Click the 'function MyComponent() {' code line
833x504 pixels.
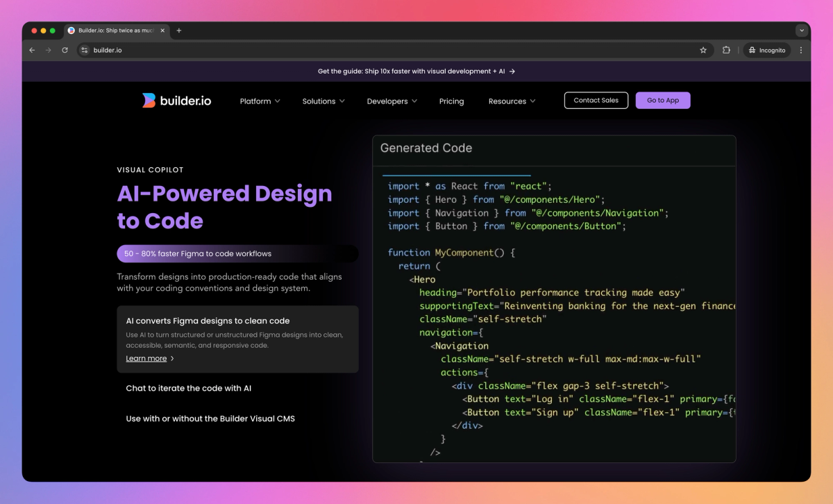coord(451,253)
